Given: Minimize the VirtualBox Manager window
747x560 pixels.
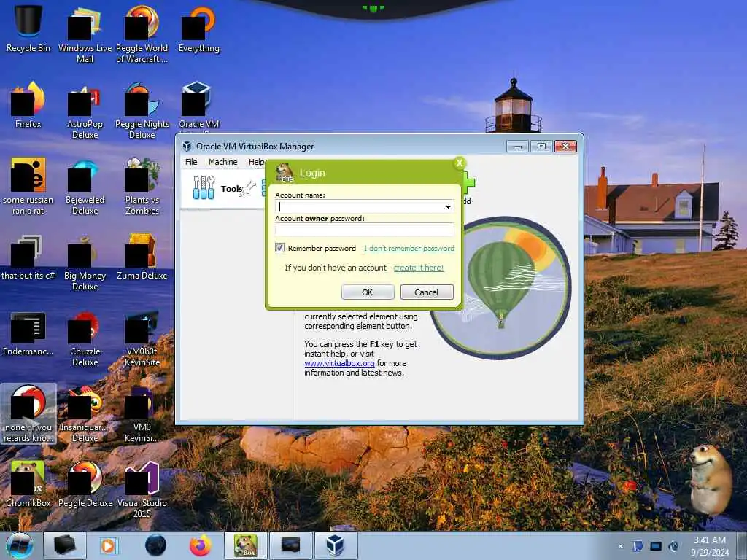Looking at the screenshot, I should click(517, 146).
